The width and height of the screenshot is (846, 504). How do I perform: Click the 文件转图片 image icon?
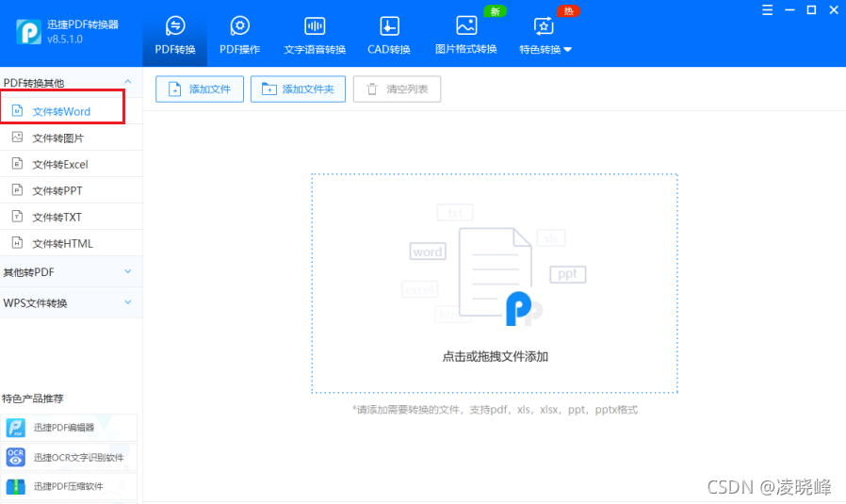[x=17, y=137]
